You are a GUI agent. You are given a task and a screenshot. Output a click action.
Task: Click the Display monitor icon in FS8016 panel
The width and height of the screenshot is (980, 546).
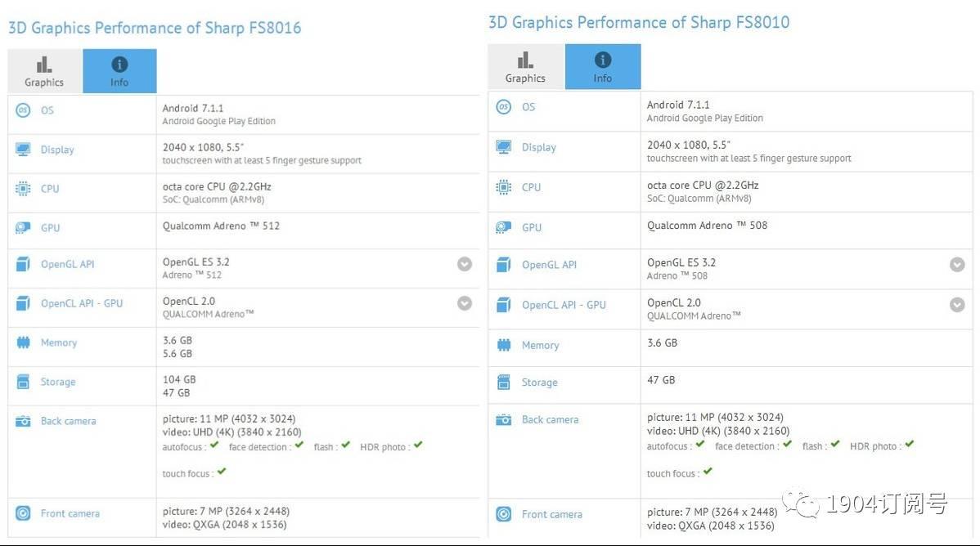23,150
